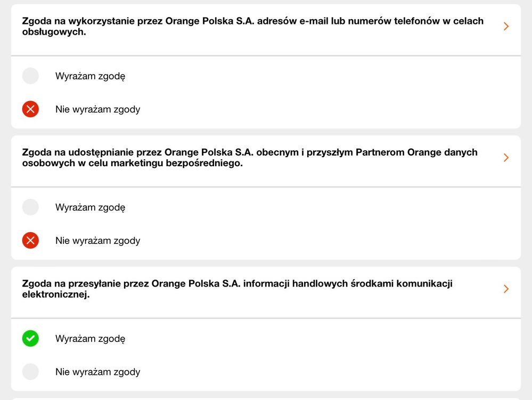The height and width of the screenshot is (400, 532).
Task: Expand details of Orange Partners data sharing consent
Action: pyautogui.click(x=506, y=158)
